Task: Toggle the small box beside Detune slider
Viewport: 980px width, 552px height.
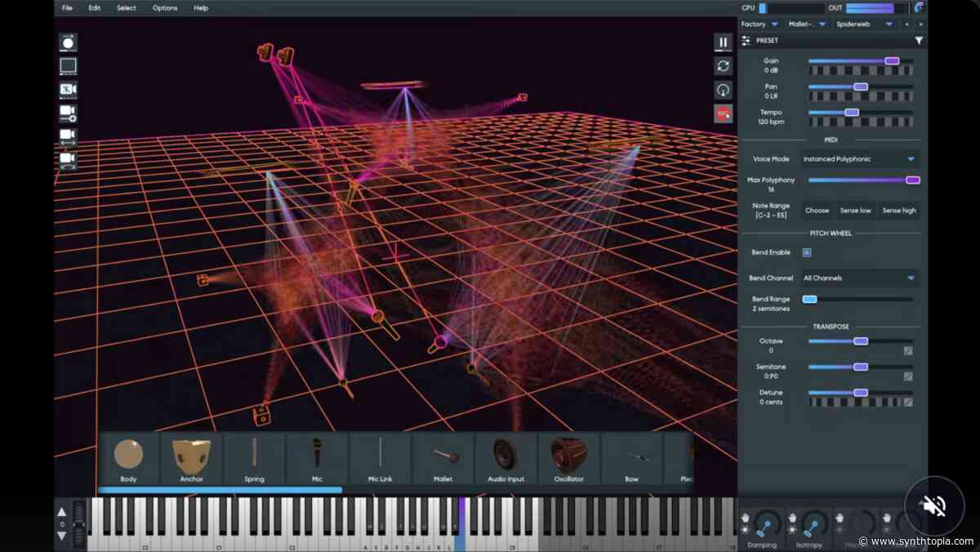Action: click(x=908, y=403)
